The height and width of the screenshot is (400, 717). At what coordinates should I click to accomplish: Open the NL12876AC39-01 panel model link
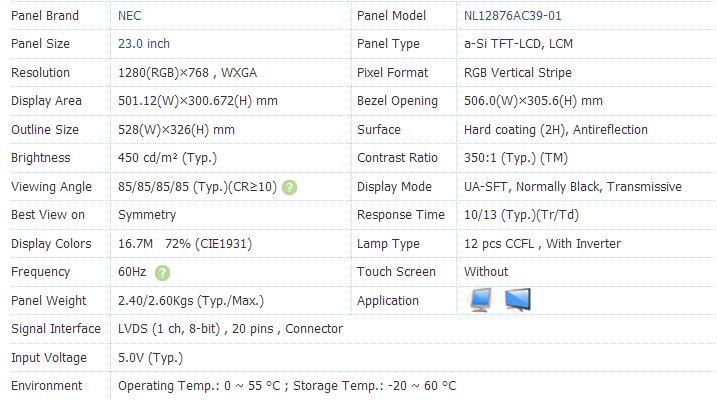513,16
